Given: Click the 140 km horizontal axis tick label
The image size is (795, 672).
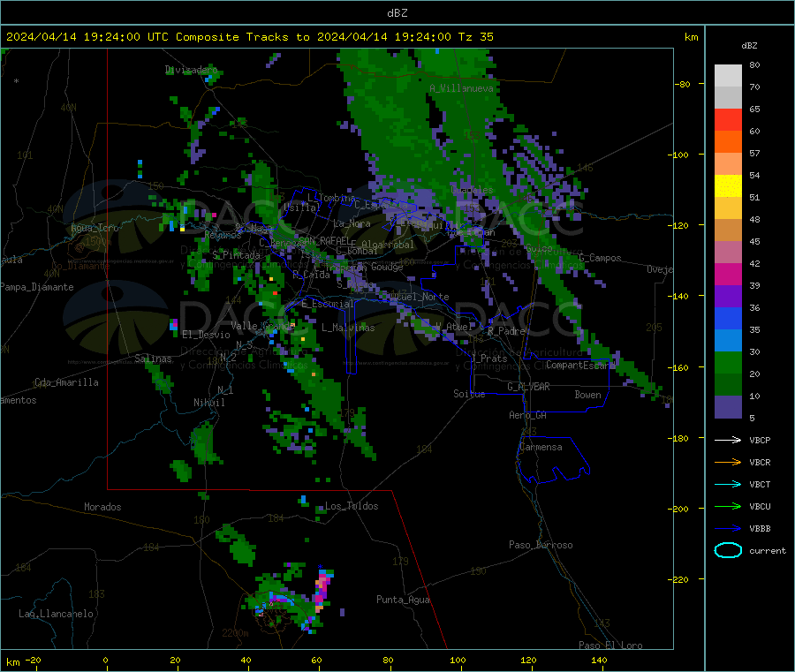Looking at the screenshot, I should 599,661.
